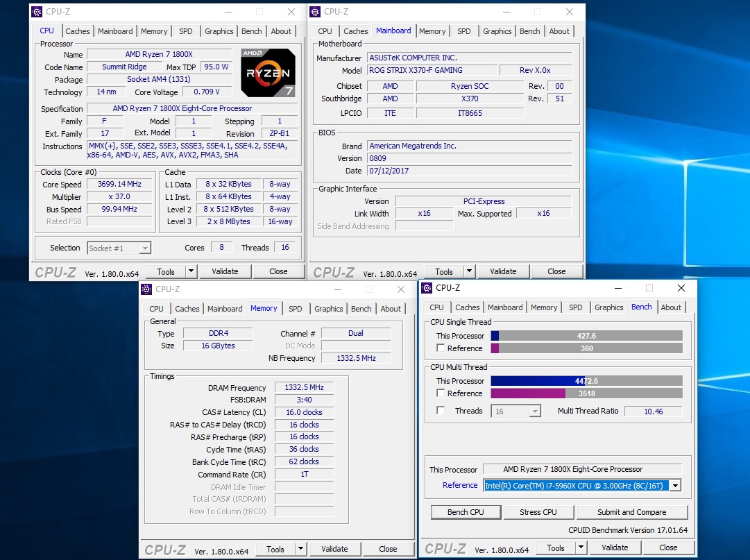The image size is (750, 560).
Task: Click the Core Speed field 3699.14 MHz
Action: coord(119,184)
